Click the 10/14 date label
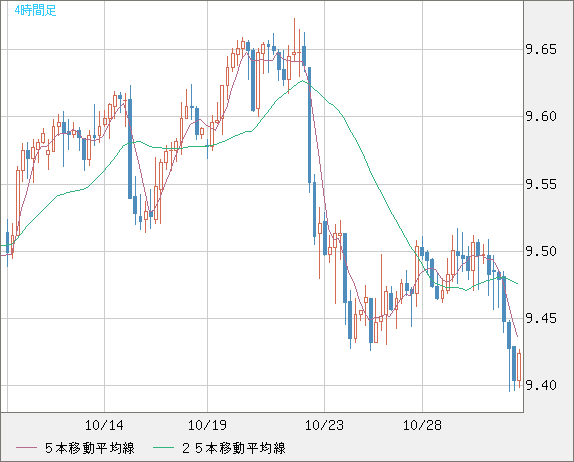Screen dimensions: 574x462 coord(104,425)
